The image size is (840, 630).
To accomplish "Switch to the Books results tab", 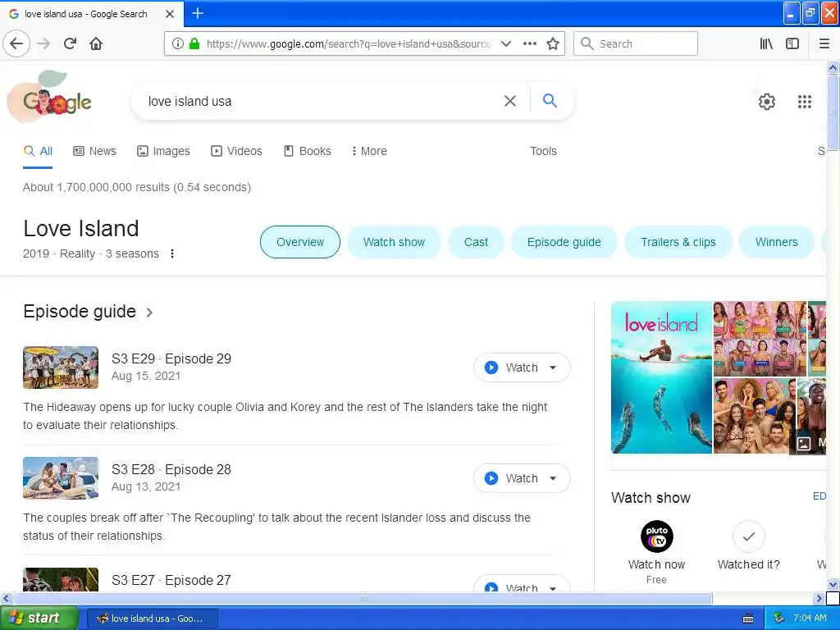I will pyautogui.click(x=307, y=151).
